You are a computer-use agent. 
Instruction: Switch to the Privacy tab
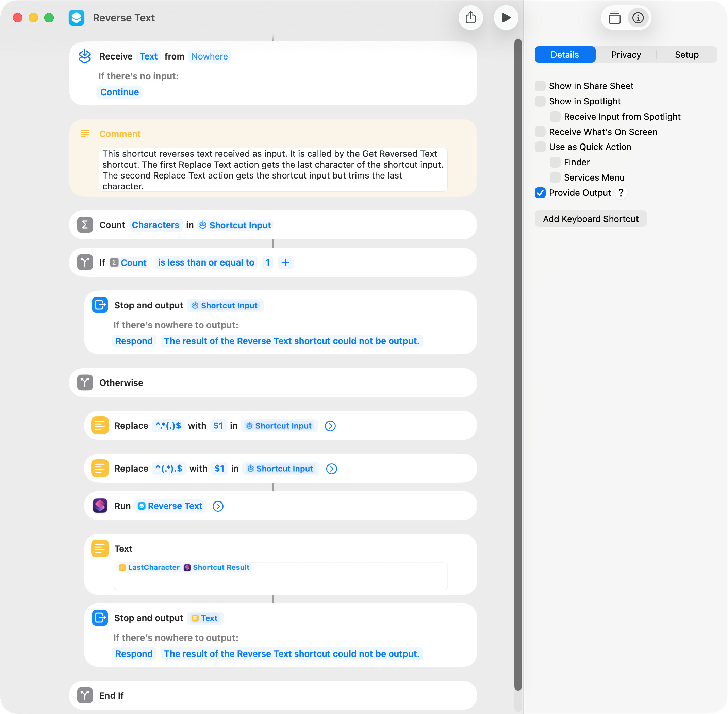626,55
